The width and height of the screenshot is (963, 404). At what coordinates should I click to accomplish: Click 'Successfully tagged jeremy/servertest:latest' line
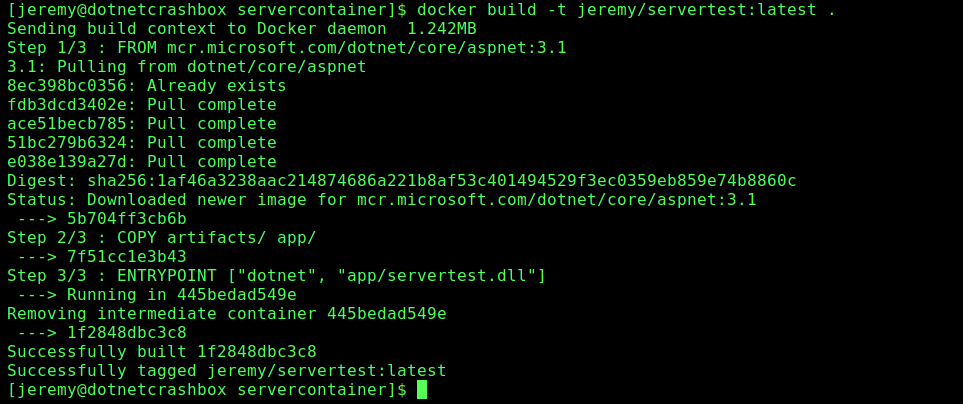[x=226, y=371]
